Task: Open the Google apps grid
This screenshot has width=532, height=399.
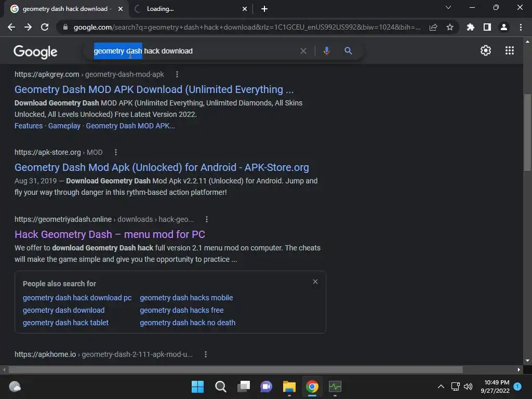Action: tap(510, 50)
